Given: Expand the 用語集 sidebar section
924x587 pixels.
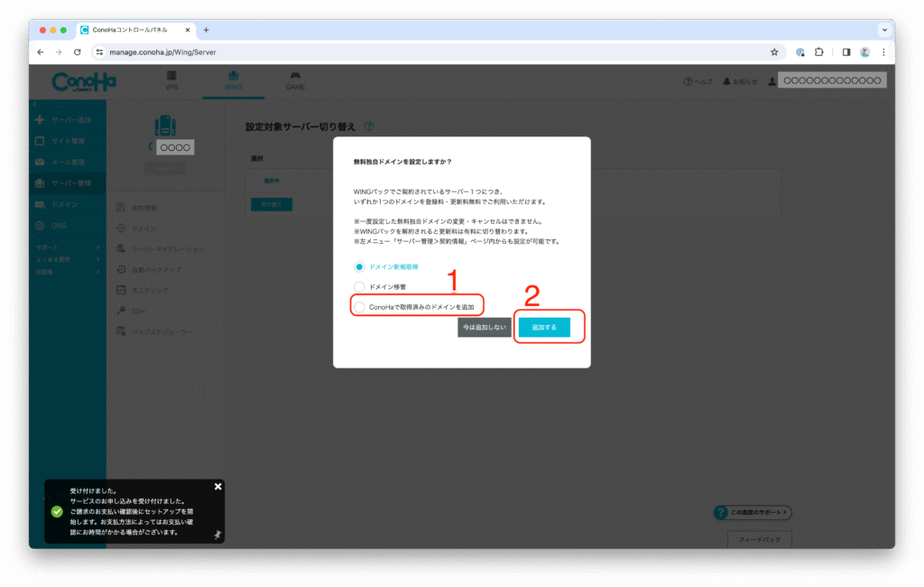Looking at the screenshot, I should pos(68,272).
